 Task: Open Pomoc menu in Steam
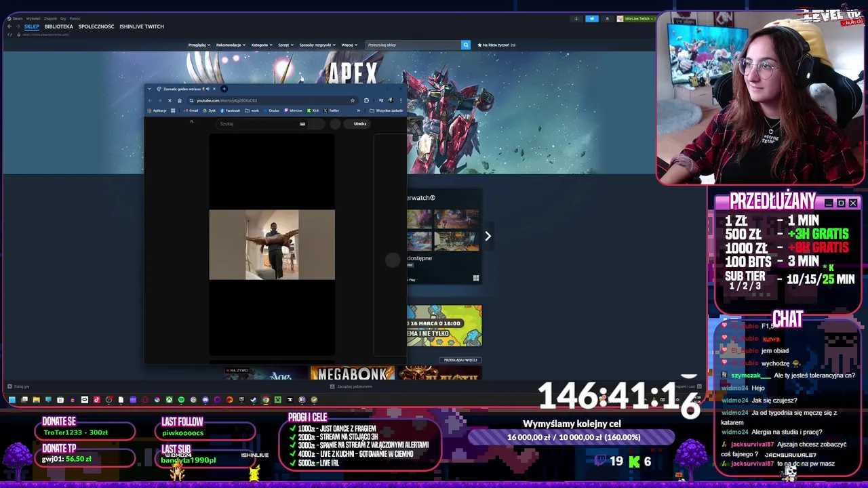coord(75,18)
